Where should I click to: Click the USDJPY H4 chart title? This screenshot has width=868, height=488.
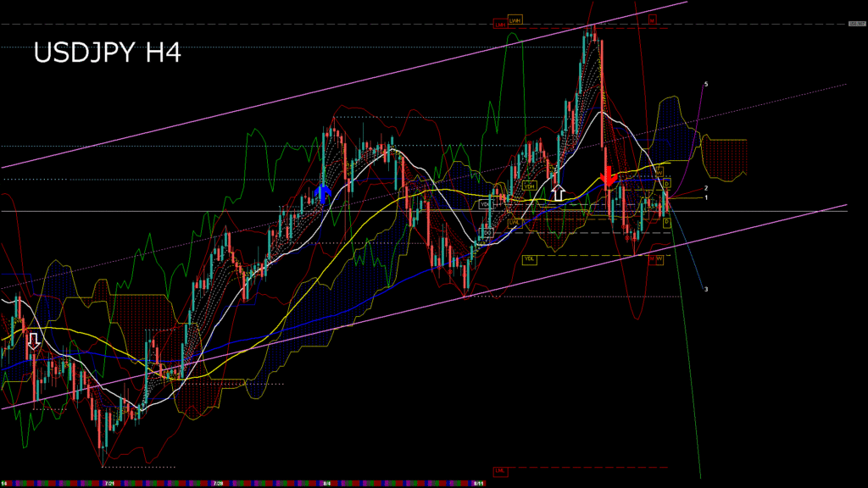pyautogui.click(x=107, y=53)
